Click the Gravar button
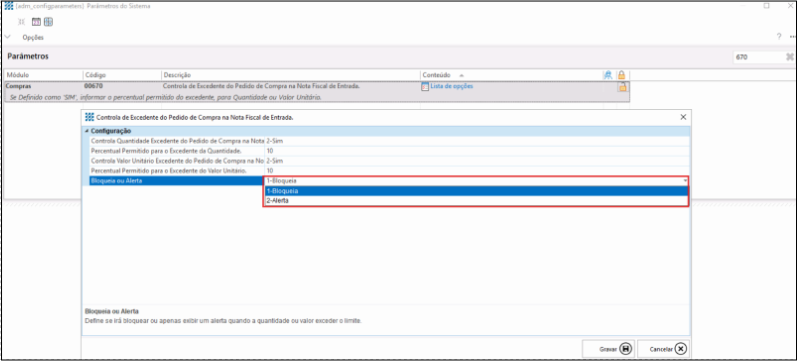 click(x=609, y=349)
